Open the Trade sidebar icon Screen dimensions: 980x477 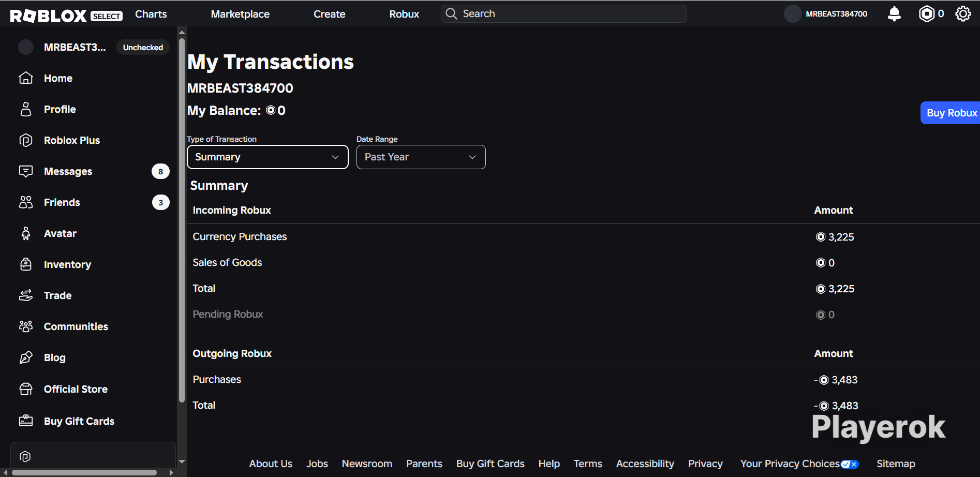point(26,295)
